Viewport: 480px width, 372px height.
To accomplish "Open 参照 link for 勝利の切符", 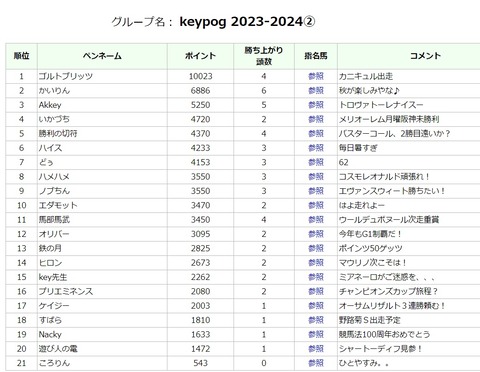I will pos(316,134).
